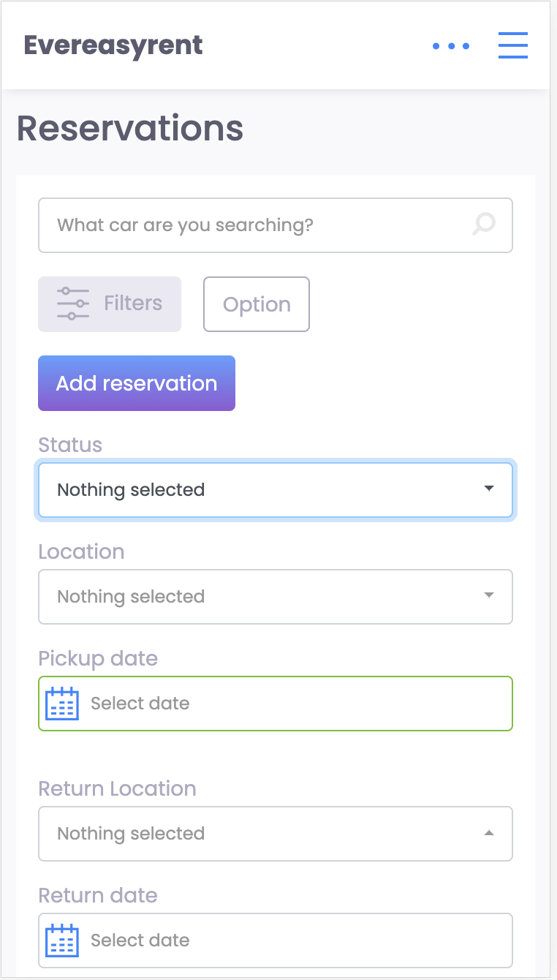Open the Location dropdown

[x=276, y=597]
